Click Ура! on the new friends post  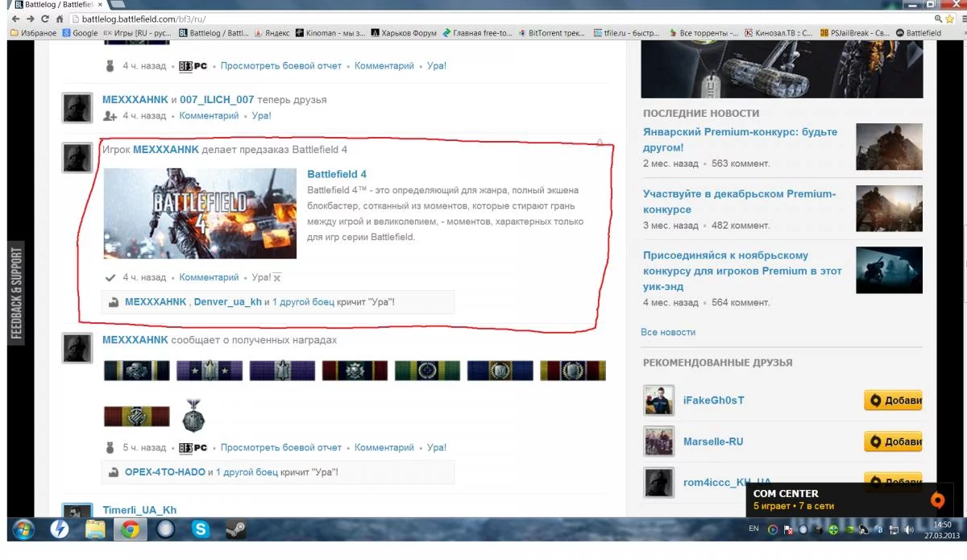(261, 115)
